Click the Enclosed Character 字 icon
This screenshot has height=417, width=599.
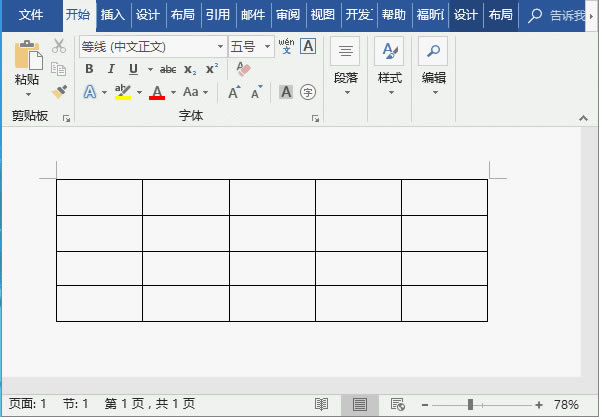308,92
